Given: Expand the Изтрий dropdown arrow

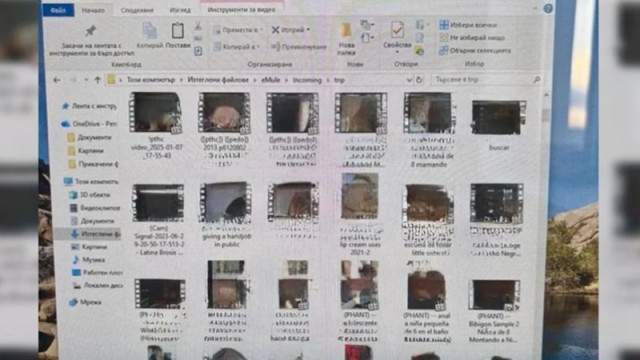Looking at the screenshot, I should click(308, 30).
